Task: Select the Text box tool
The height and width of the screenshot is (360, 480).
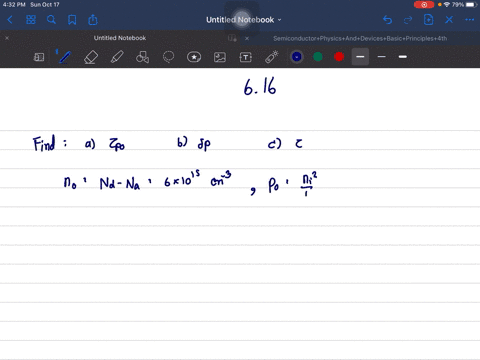Action: [x=246, y=57]
